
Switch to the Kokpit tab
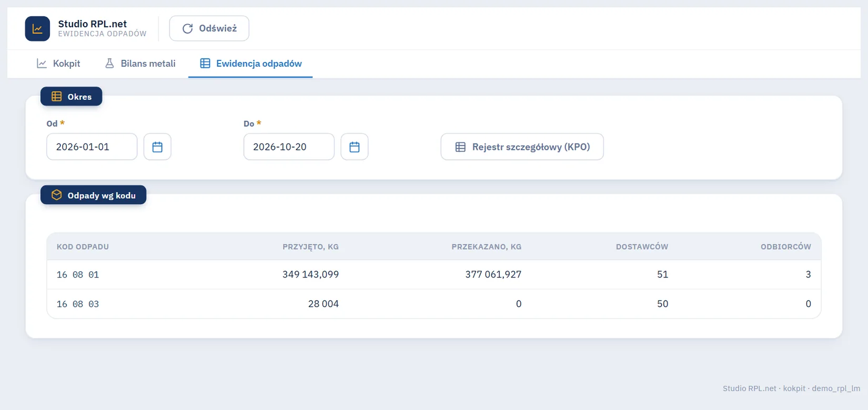(x=58, y=64)
